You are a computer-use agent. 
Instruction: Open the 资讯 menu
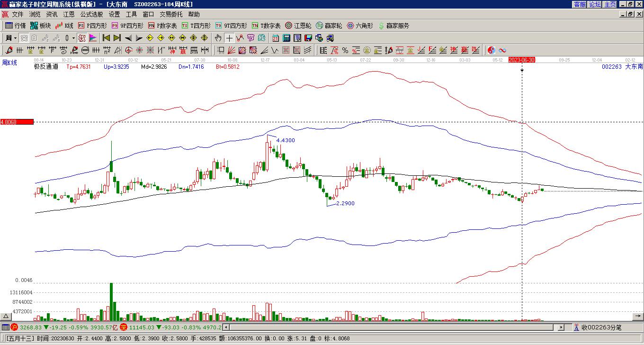pos(52,15)
